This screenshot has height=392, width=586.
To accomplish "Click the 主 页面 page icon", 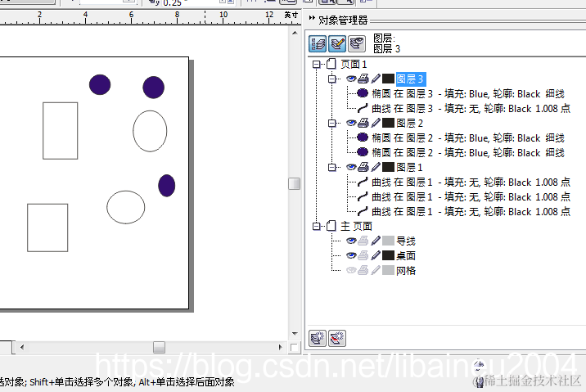I will click(331, 226).
